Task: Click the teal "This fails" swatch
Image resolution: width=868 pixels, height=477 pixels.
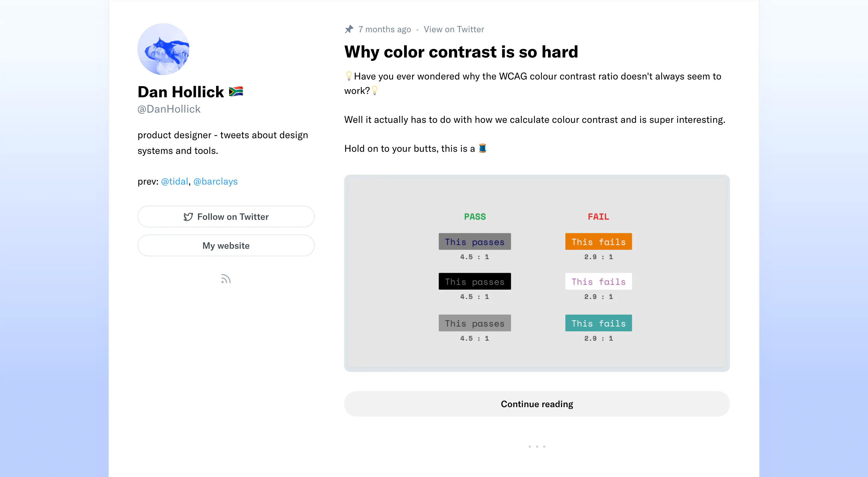Action: [x=599, y=323]
